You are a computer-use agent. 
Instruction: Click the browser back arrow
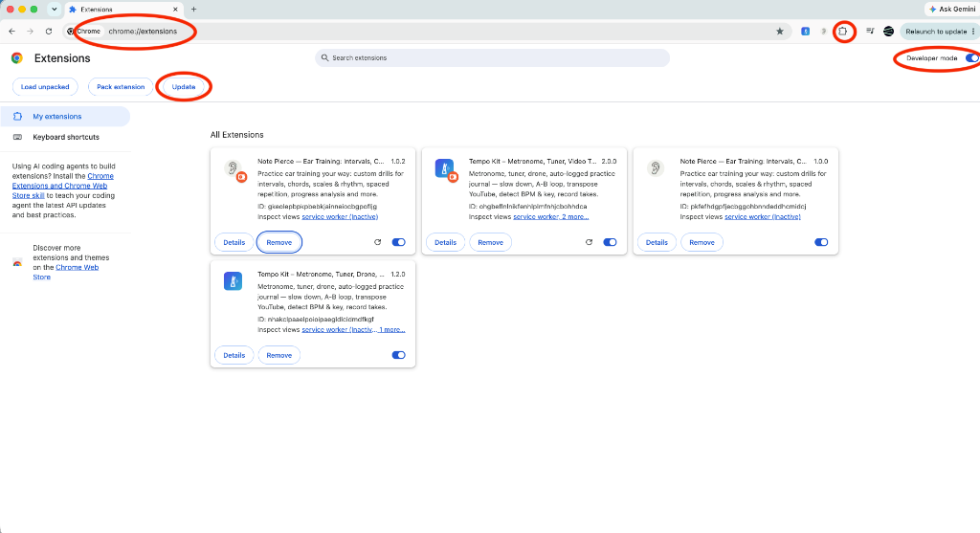(x=11, y=32)
